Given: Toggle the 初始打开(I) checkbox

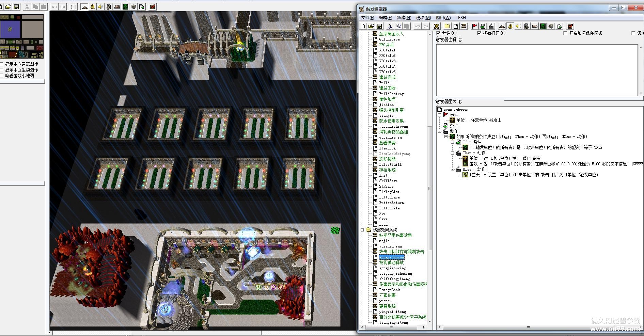Looking at the screenshot, I should tap(479, 33).
